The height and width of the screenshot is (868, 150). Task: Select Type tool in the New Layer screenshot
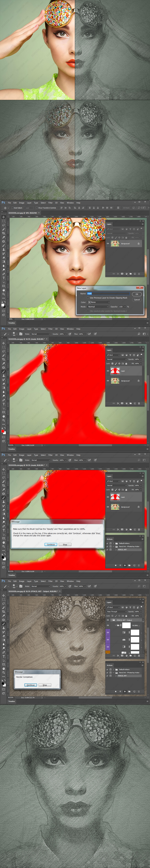(4, 278)
